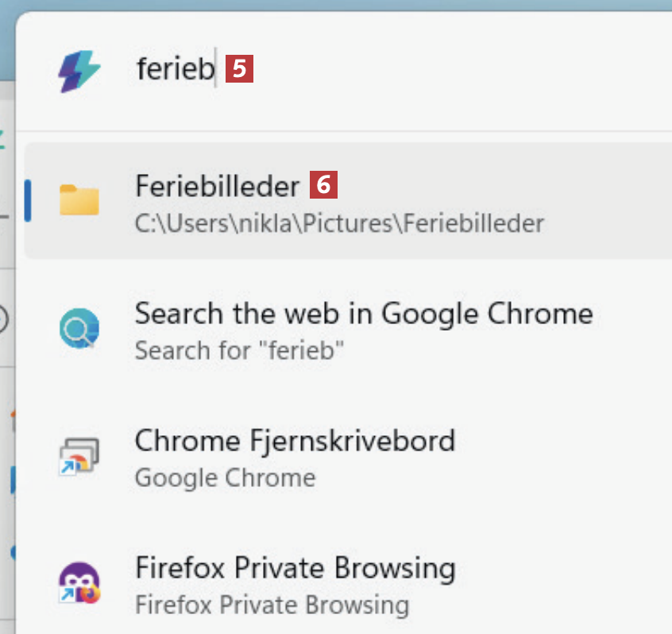Open the Feriebilleder folder result

point(217,186)
